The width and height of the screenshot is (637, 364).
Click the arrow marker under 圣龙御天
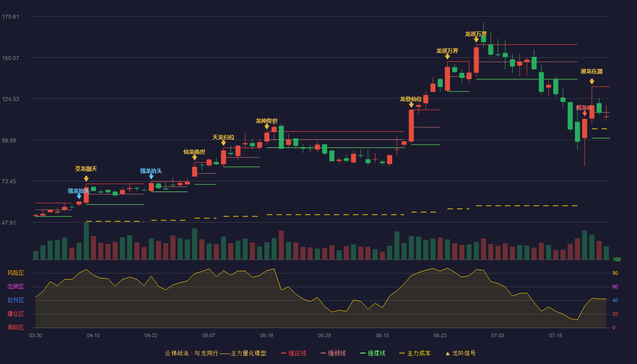click(x=86, y=179)
